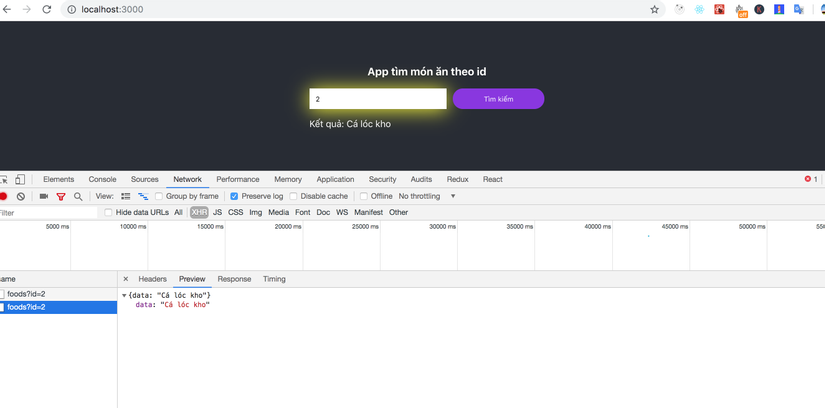The height and width of the screenshot is (408, 825).
Task: Toggle device toolbar icon in DevTools
Action: (19, 180)
